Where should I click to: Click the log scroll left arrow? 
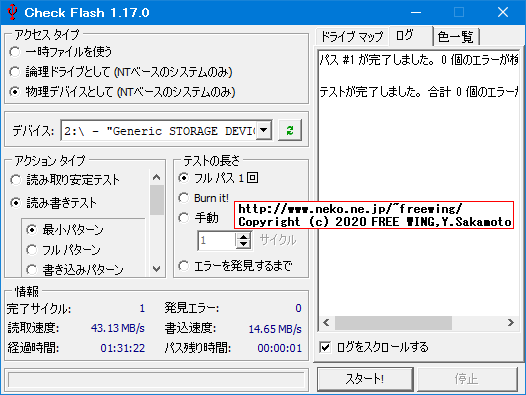326,323
